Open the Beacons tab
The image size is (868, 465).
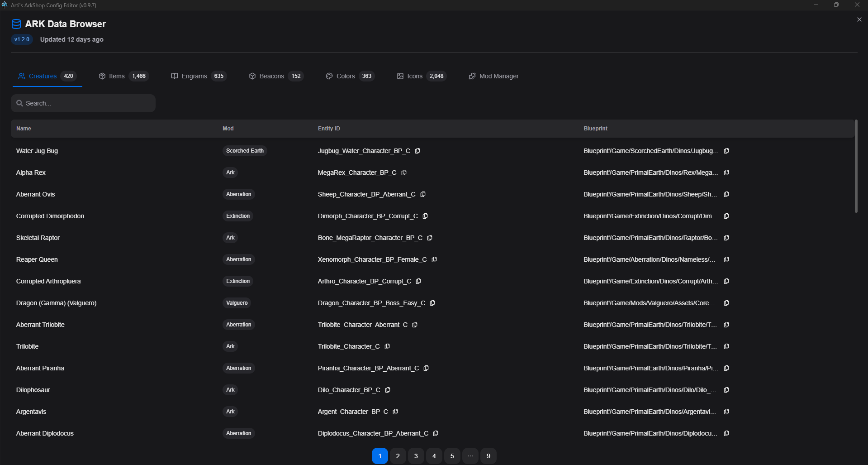tap(276, 76)
